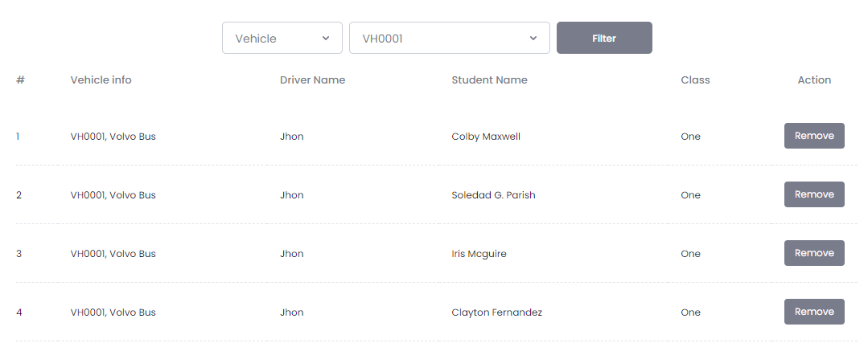Select the Colby Maxwell student name
868x343 pixels.
click(486, 137)
